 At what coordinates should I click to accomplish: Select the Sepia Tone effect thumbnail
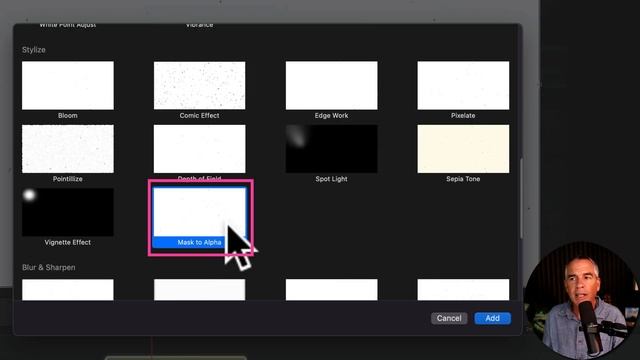463,149
